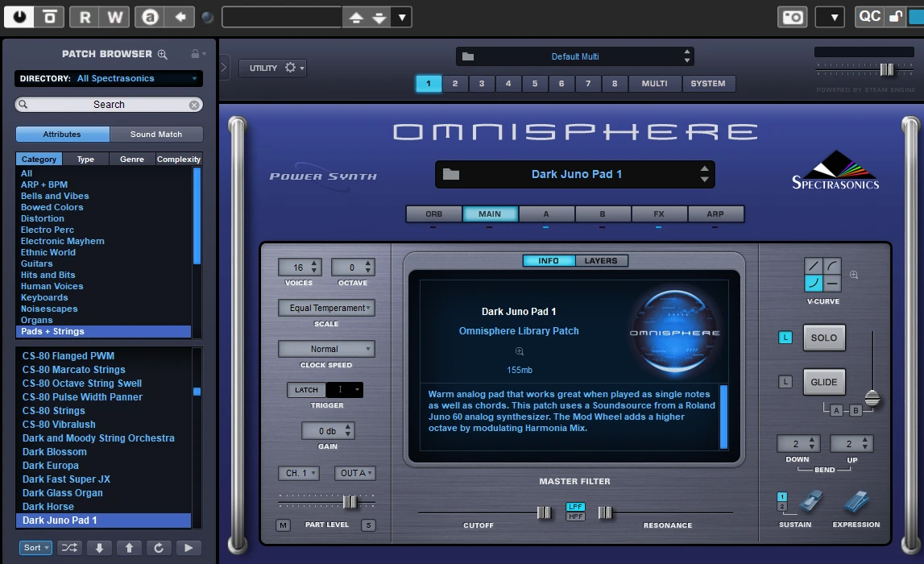Open the Equal Temperament scale dropdown

[x=326, y=309]
